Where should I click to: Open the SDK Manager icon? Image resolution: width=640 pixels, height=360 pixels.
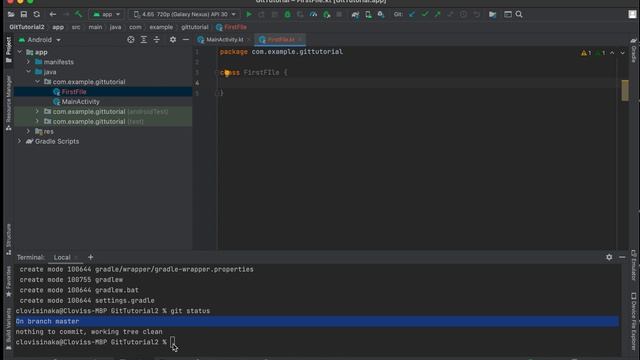(x=381, y=14)
